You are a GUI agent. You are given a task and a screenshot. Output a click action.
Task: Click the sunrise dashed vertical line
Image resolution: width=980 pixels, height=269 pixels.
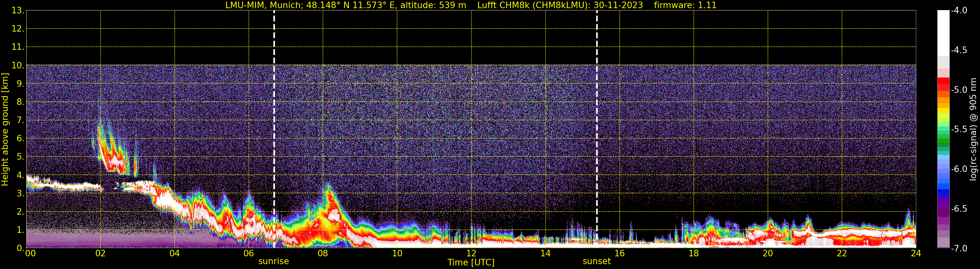[274, 114]
